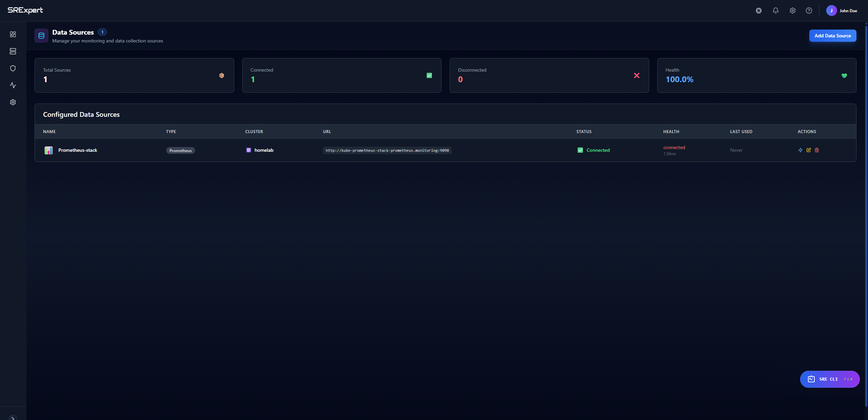This screenshot has width=868, height=420.
Task: Open the notifications bell
Action: click(x=775, y=11)
